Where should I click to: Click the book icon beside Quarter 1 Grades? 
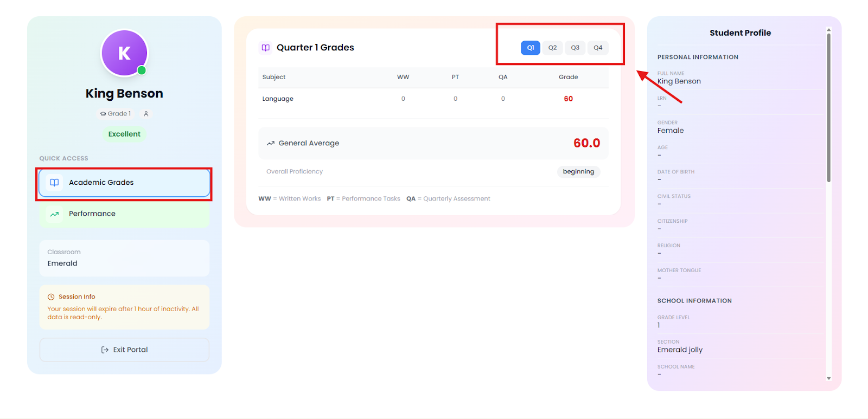(266, 48)
